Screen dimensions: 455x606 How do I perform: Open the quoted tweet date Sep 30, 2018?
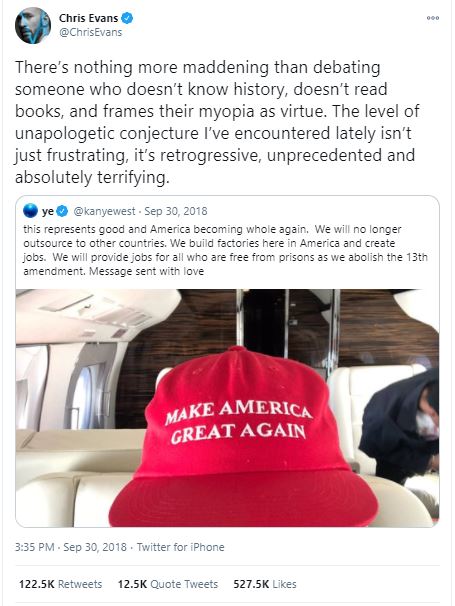(x=176, y=211)
